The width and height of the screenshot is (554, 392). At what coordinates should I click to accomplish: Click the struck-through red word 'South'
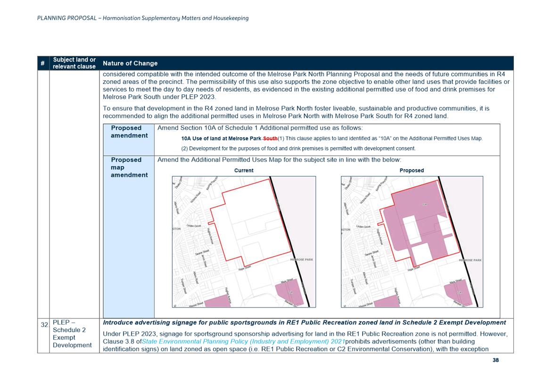[x=270, y=139]
